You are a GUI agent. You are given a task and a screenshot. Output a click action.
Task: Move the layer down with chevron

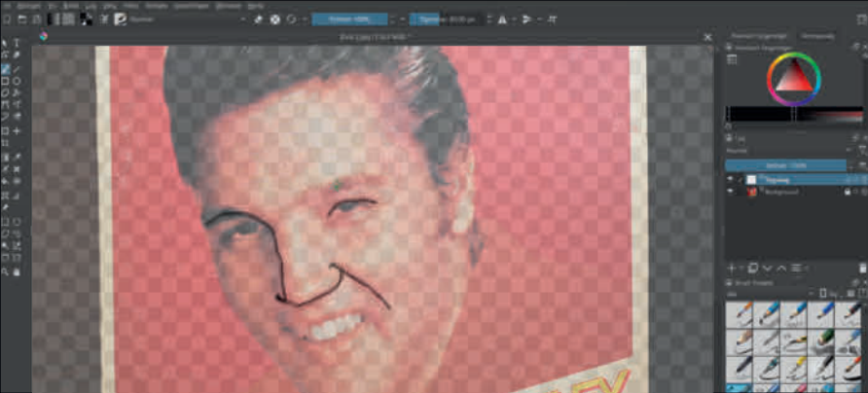pos(767,268)
